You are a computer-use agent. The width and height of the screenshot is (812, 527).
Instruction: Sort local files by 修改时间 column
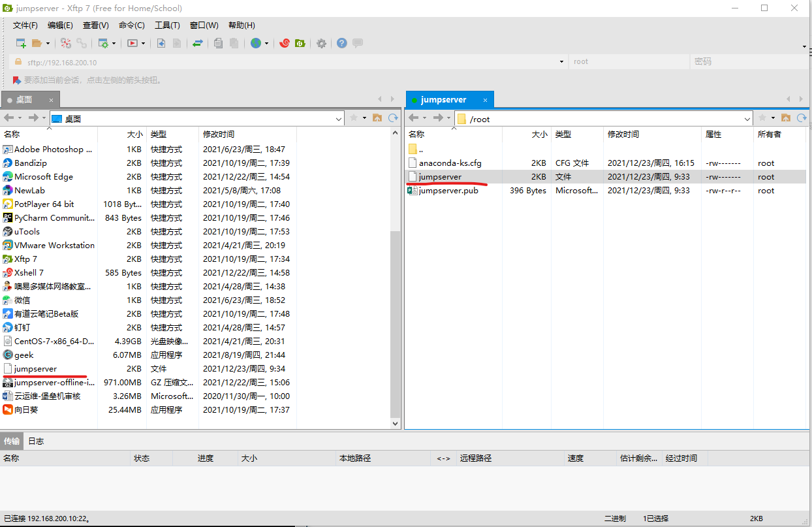[x=247, y=134]
